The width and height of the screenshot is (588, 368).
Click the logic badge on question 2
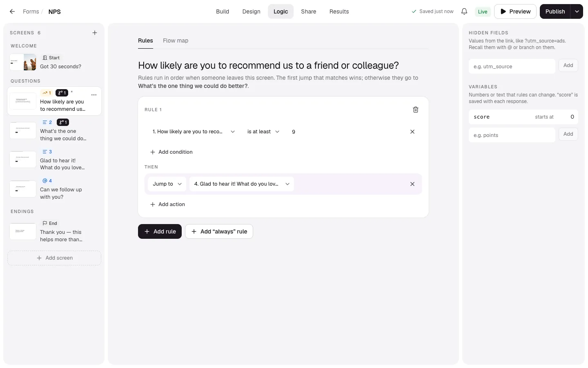tap(63, 122)
